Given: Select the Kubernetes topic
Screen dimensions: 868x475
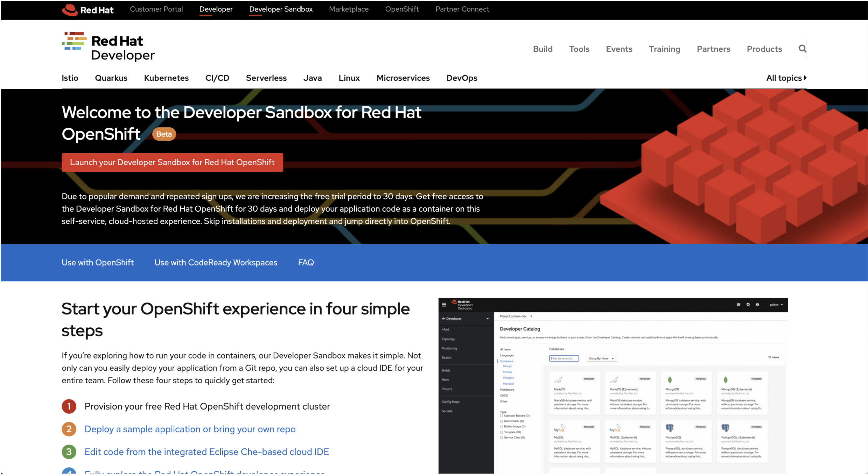Looking at the screenshot, I should click(x=166, y=78).
